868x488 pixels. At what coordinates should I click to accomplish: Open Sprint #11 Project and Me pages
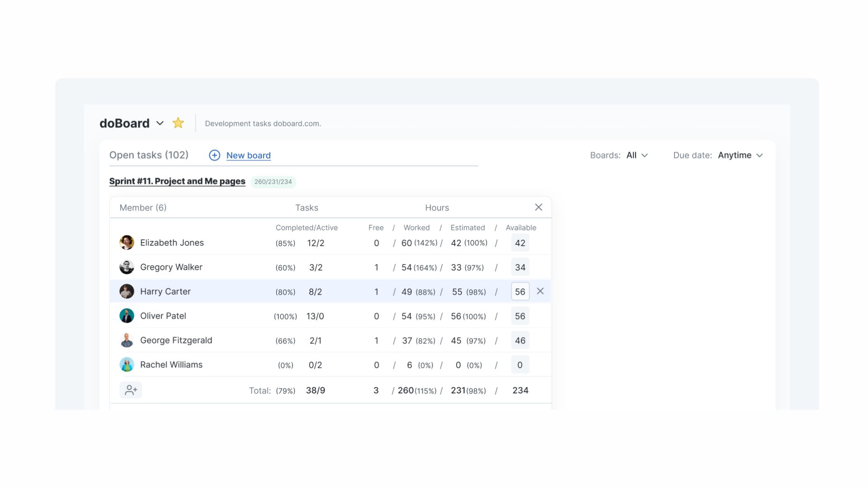[x=177, y=181]
